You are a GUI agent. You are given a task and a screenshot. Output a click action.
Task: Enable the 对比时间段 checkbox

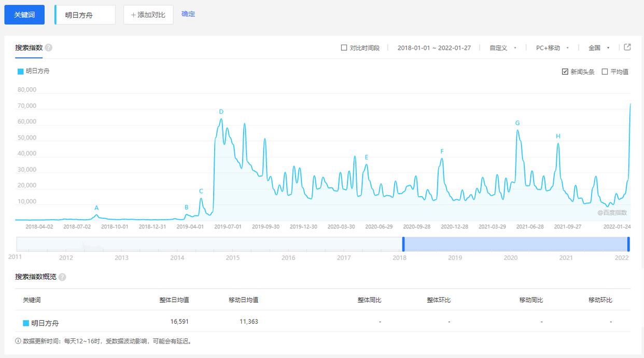tap(344, 48)
